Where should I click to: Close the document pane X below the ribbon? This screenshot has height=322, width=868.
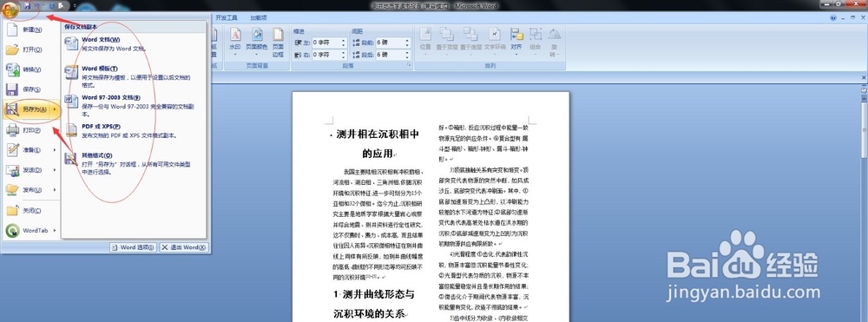(865, 78)
